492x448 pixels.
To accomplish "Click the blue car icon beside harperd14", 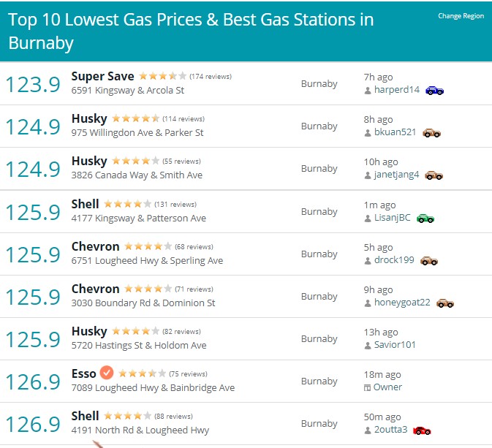I will tap(434, 91).
